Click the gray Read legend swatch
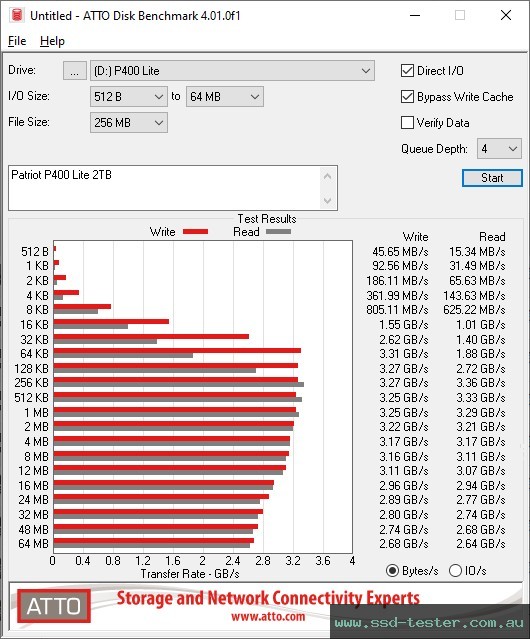The height and width of the screenshot is (639, 530). point(278,232)
